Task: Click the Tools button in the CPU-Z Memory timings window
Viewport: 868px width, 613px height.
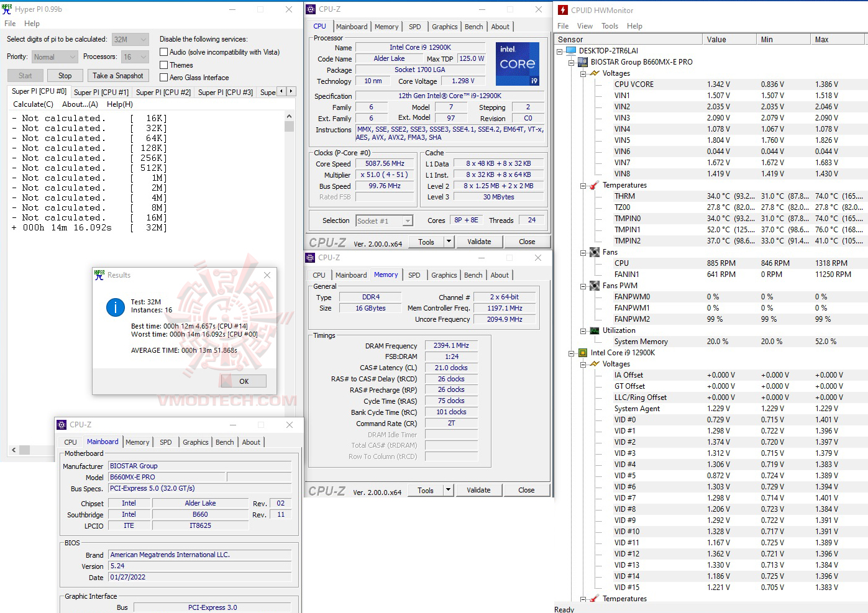Action: pyautogui.click(x=426, y=490)
